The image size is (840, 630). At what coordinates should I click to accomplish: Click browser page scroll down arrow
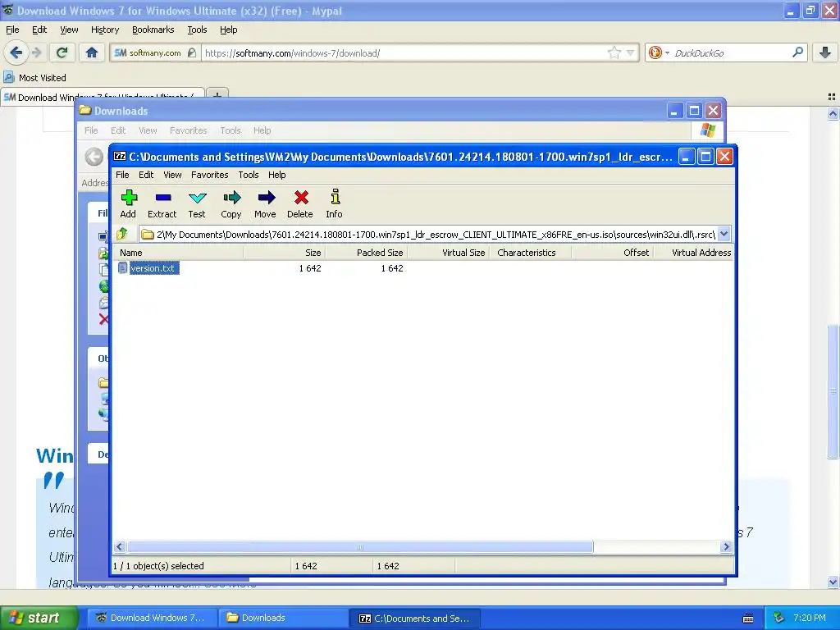coord(833,582)
